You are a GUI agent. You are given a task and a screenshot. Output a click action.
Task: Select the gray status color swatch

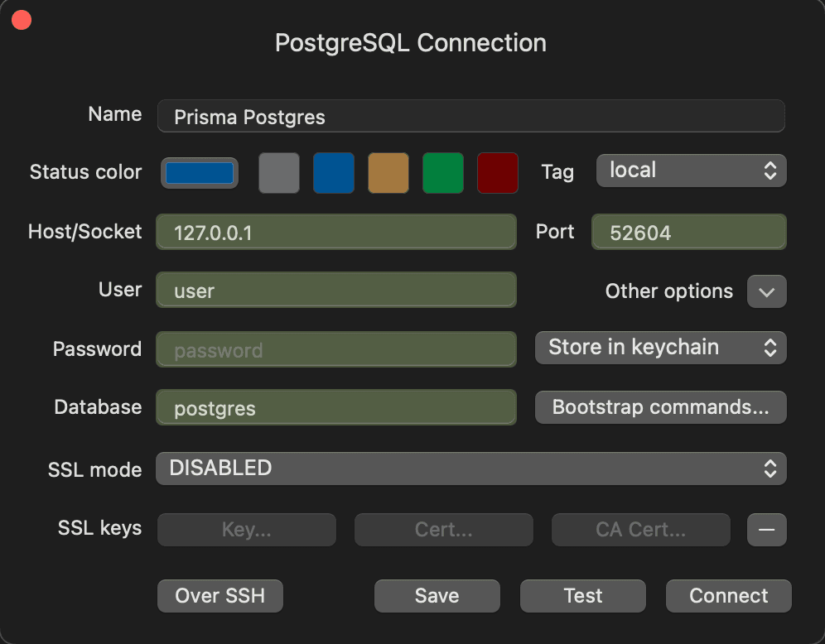coord(278,173)
